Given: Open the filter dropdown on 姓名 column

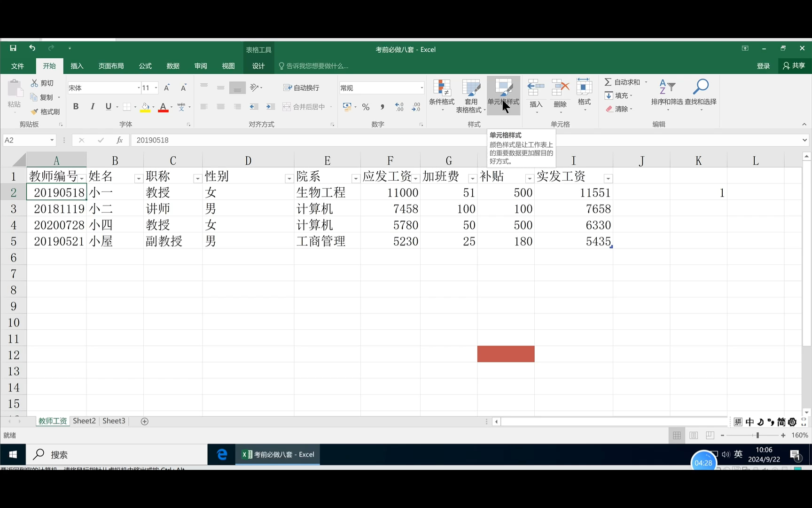Looking at the screenshot, I should tap(139, 179).
